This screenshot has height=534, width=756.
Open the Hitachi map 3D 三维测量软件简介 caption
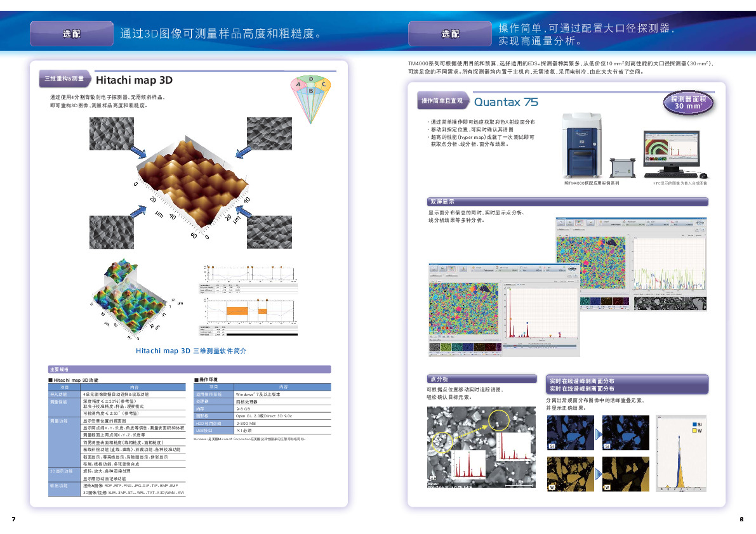(x=191, y=351)
